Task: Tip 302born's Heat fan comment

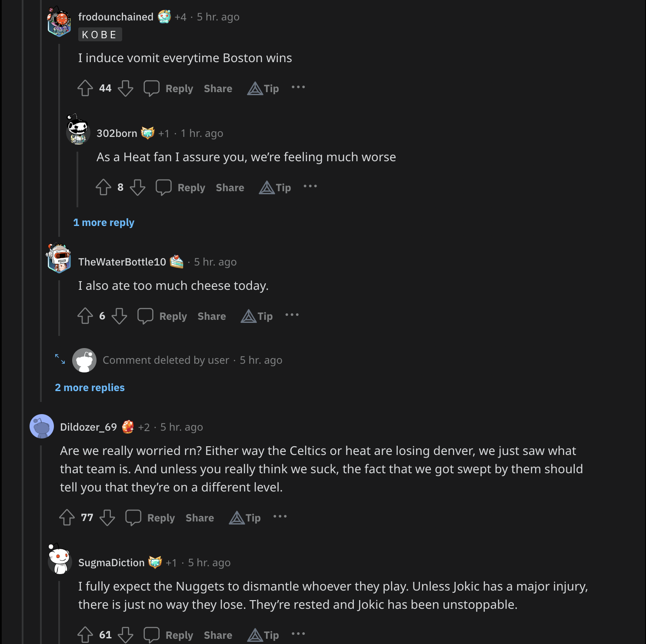Action: [x=275, y=187]
